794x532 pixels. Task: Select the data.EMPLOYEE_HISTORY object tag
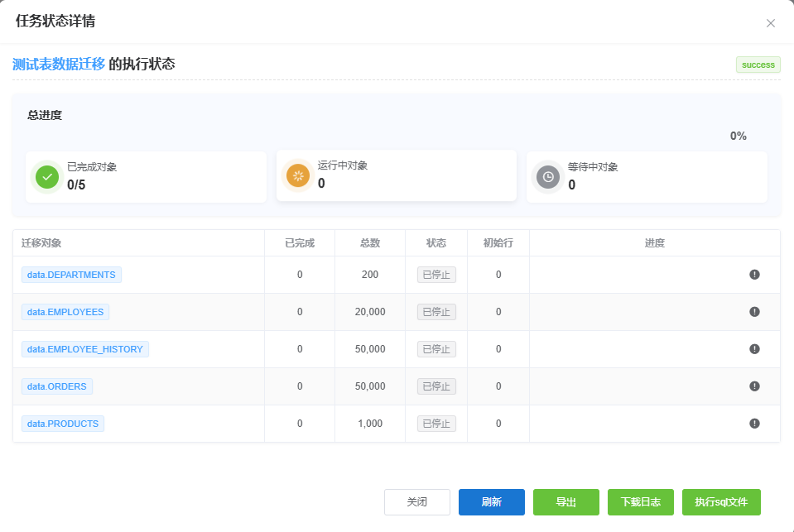pos(85,349)
